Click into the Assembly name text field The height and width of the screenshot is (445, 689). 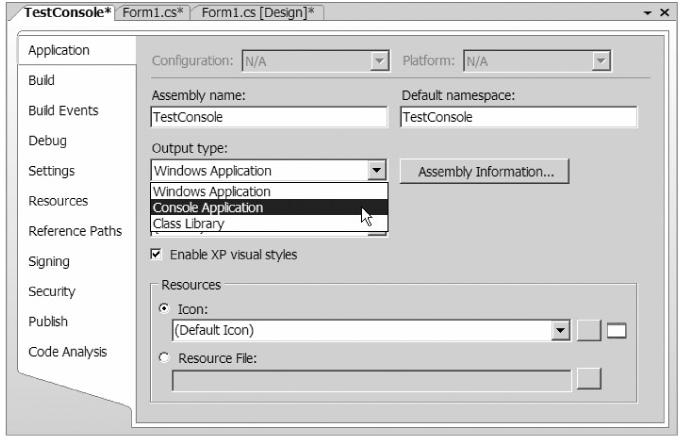[269, 117]
